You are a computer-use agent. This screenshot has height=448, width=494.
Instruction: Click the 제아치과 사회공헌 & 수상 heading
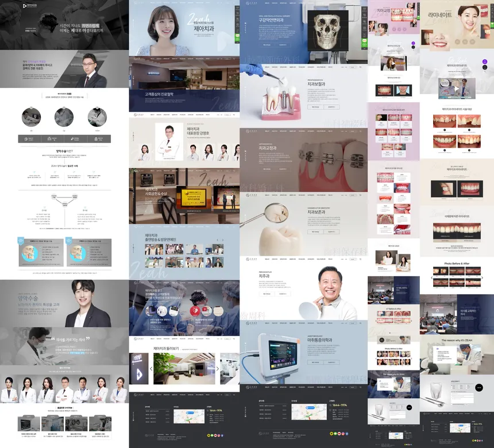[x=156, y=191]
